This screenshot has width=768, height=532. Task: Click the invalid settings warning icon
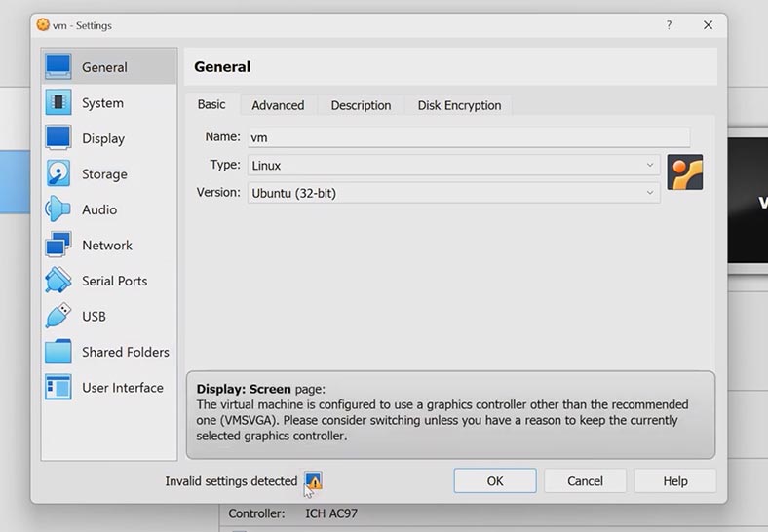pyautogui.click(x=313, y=480)
